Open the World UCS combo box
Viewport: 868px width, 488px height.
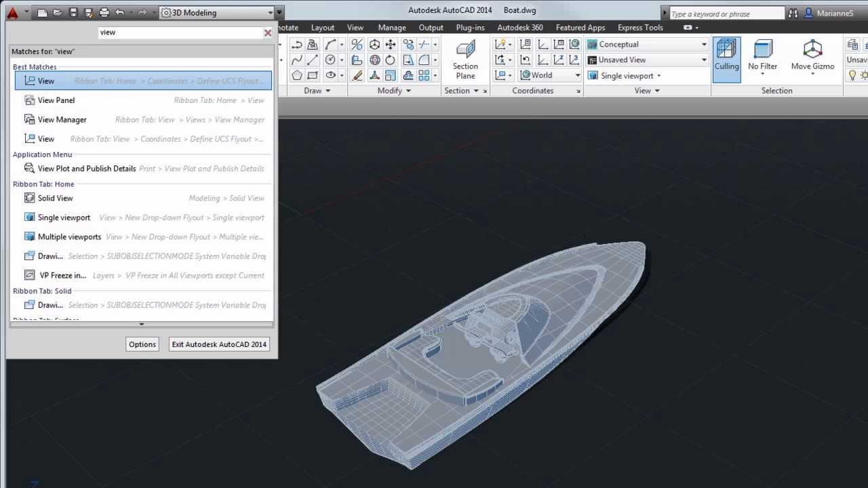pos(551,75)
